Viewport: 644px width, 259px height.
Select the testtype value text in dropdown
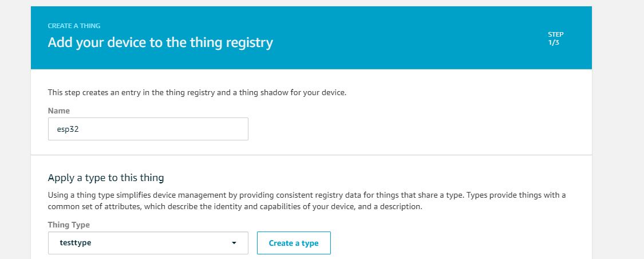pos(75,243)
